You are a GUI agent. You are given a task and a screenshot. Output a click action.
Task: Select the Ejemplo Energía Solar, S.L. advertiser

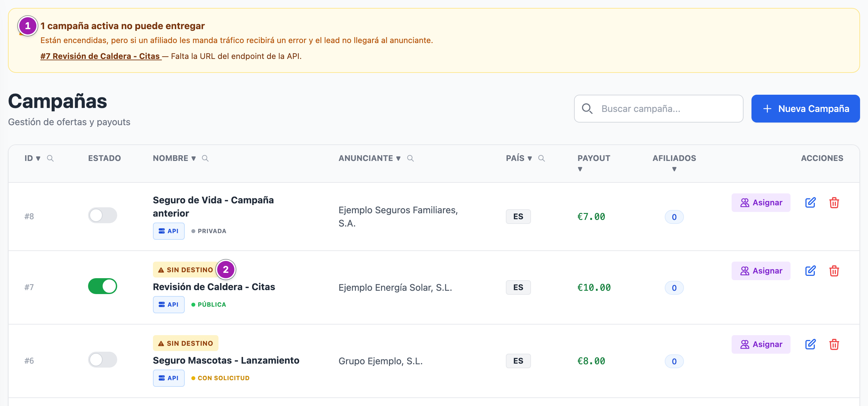click(x=395, y=288)
